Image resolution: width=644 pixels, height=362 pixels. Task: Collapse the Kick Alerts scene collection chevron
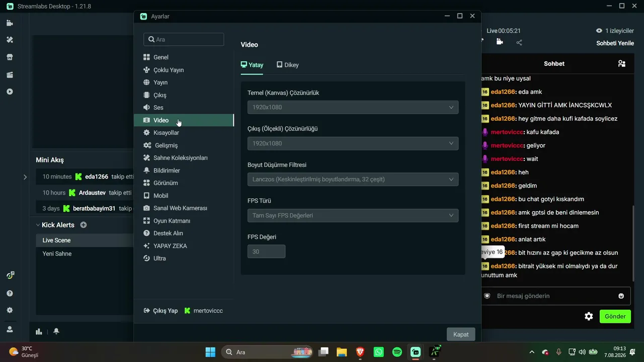38,225
